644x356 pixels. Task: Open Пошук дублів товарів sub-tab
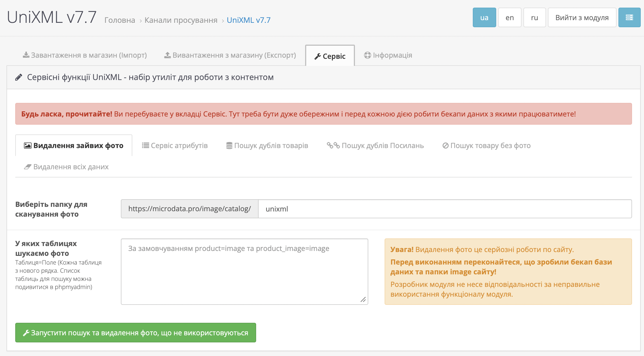267,146
